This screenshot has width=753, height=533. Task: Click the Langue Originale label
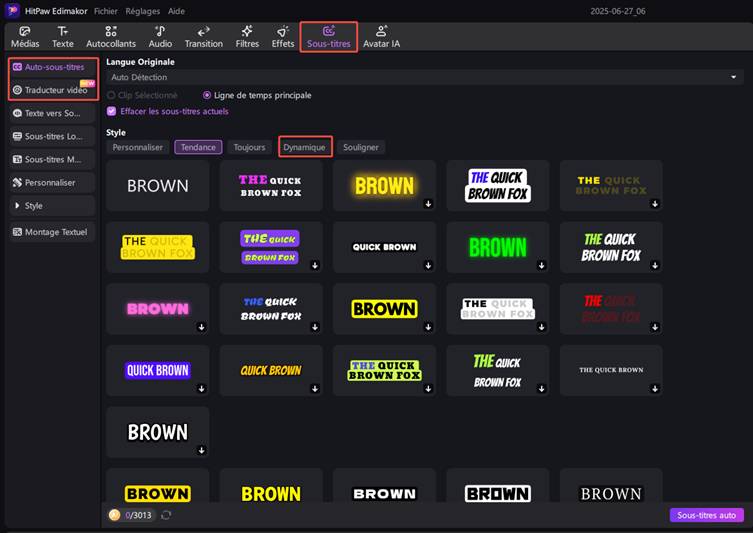coord(140,62)
